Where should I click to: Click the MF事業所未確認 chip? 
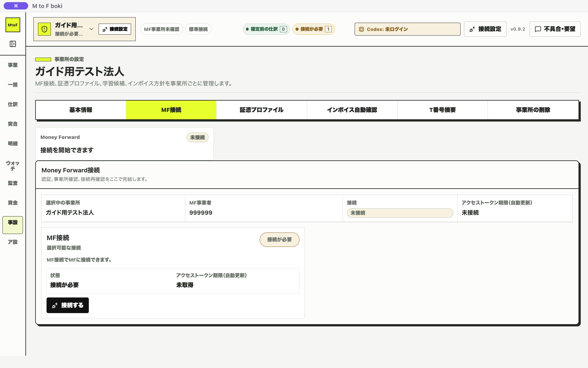pos(162,29)
